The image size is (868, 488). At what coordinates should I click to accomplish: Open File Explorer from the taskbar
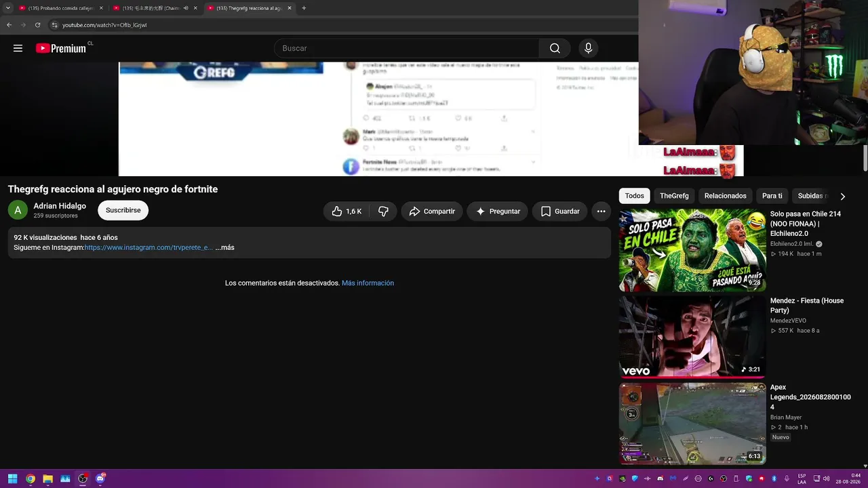(48, 479)
